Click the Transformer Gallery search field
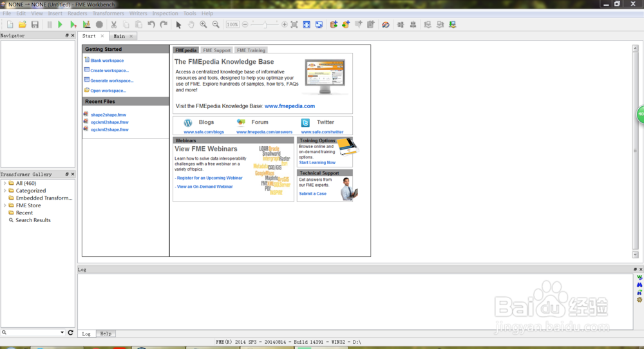 click(x=33, y=332)
